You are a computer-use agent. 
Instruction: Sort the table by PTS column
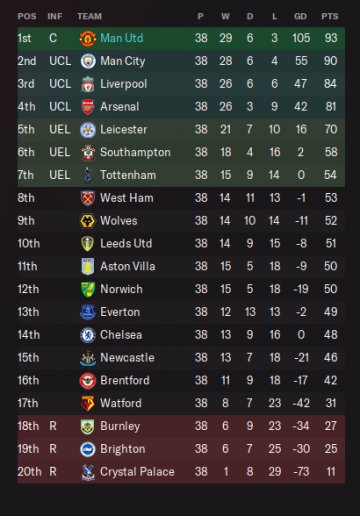(330, 16)
